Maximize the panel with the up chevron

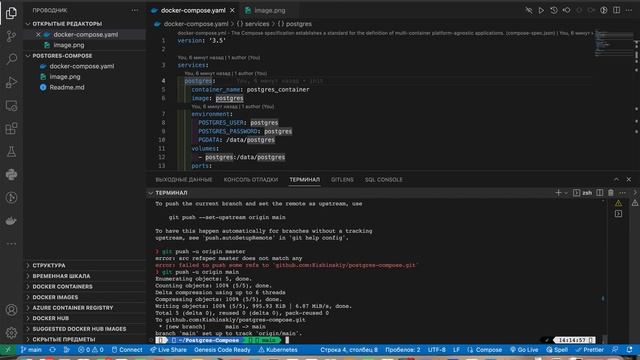click(x=616, y=179)
